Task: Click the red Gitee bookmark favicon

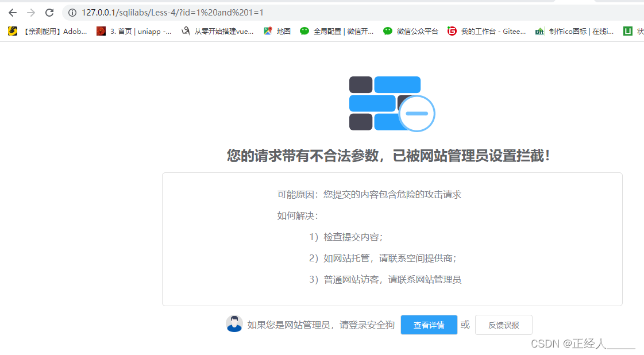Action: pyautogui.click(x=452, y=31)
